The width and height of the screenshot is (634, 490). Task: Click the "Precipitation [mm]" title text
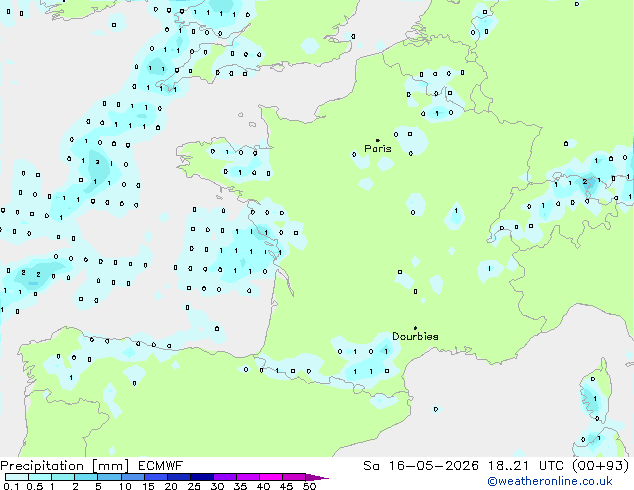pyautogui.click(x=65, y=466)
